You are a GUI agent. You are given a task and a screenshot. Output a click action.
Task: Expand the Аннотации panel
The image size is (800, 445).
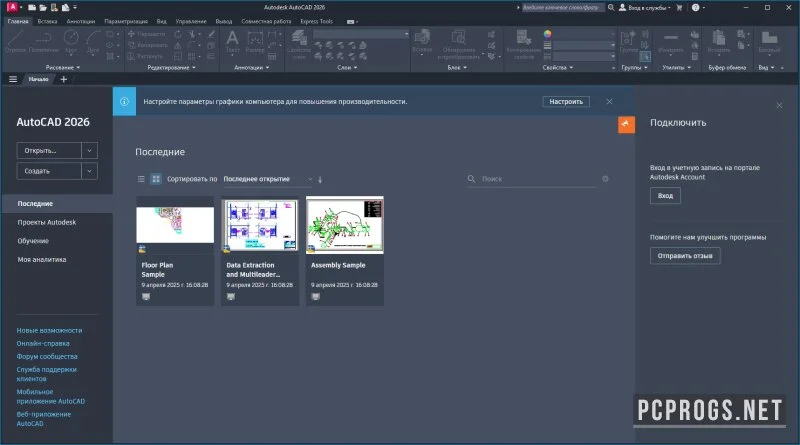[252, 67]
